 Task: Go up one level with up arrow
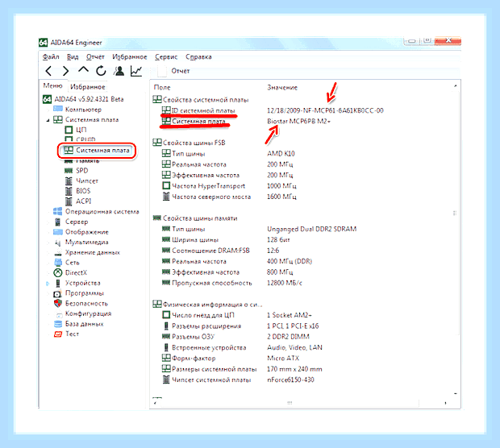tap(83, 70)
